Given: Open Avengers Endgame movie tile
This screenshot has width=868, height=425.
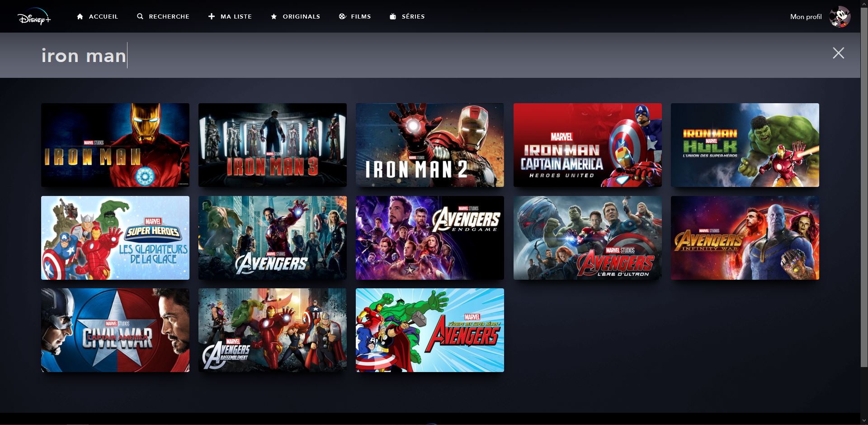Looking at the screenshot, I should pyautogui.click(x=429, y=238).
